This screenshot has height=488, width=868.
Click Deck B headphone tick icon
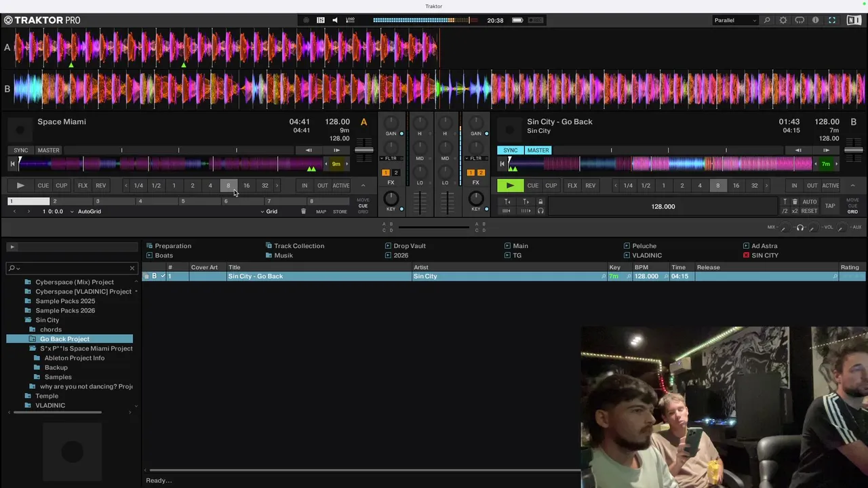(x=540, y=211)
